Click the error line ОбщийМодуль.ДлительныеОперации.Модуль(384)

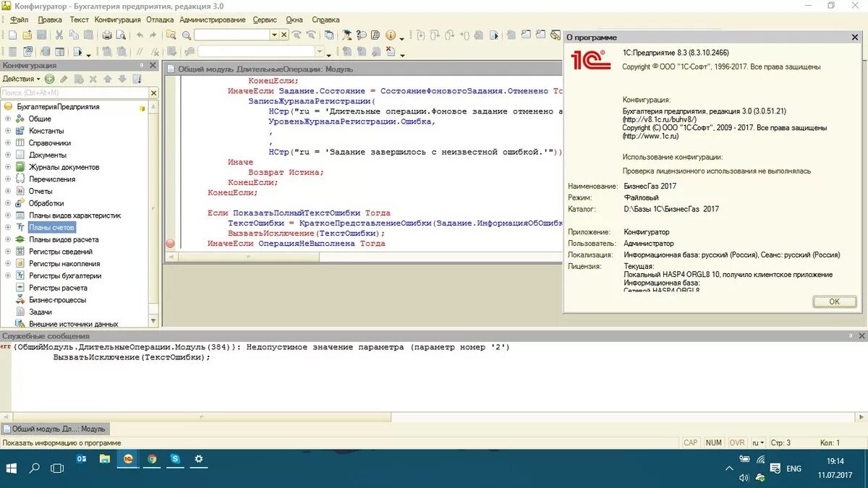coord(260,347)
